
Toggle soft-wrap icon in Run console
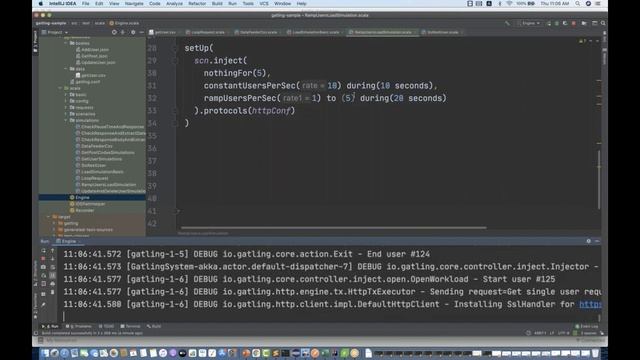[53, 267]
